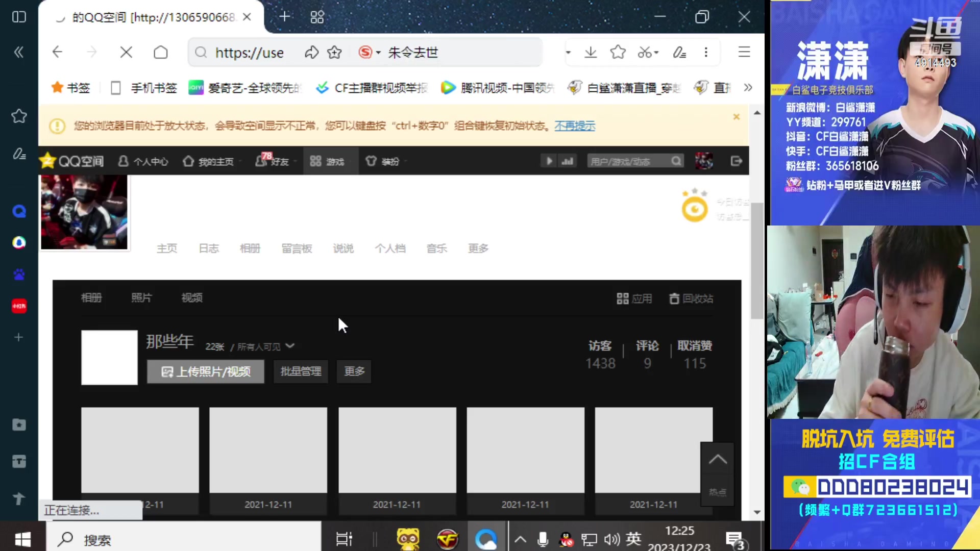
Task: Switch to the 日志 tab
Action: point(209,248)
